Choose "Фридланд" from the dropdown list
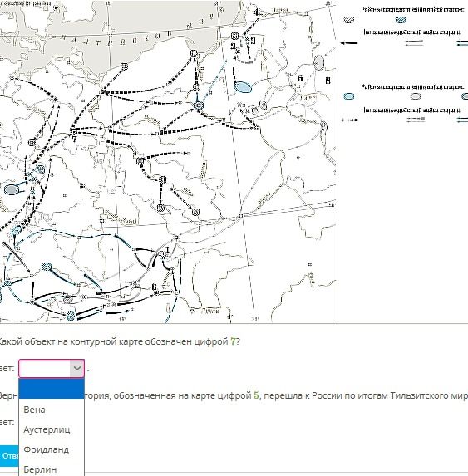The image size is (468, 476). tap(52, 449)
